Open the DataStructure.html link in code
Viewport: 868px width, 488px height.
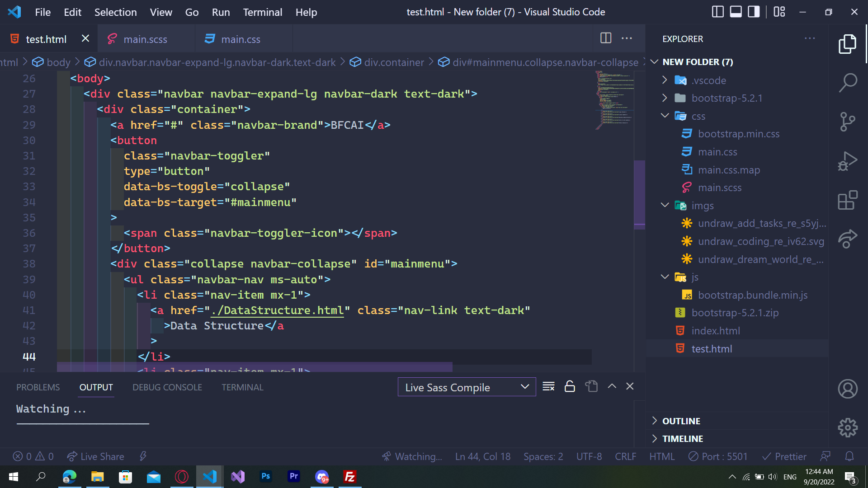point(278,310)
